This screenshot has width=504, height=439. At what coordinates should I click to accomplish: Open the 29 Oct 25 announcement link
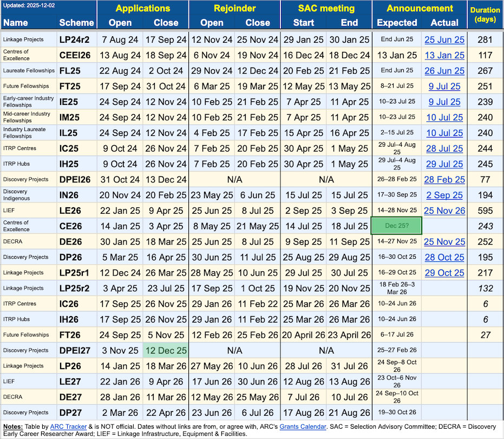[x=444, y=273]
